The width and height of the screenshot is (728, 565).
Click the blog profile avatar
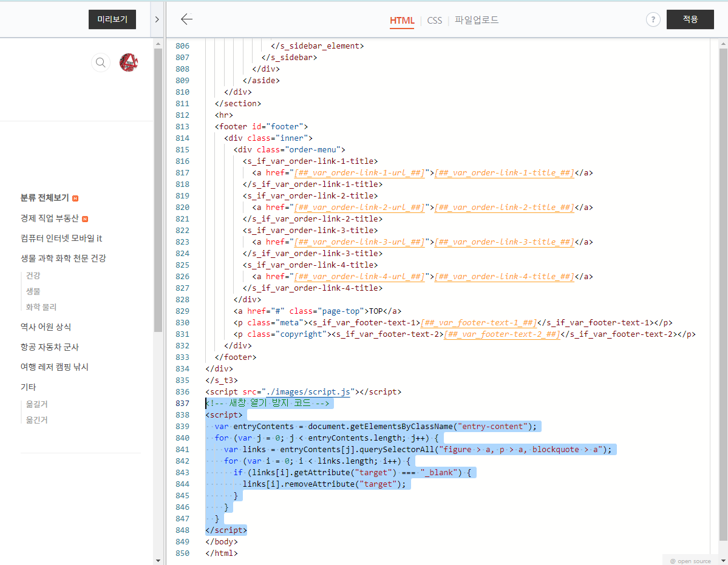pyautogui.click(x=129, y=62)
